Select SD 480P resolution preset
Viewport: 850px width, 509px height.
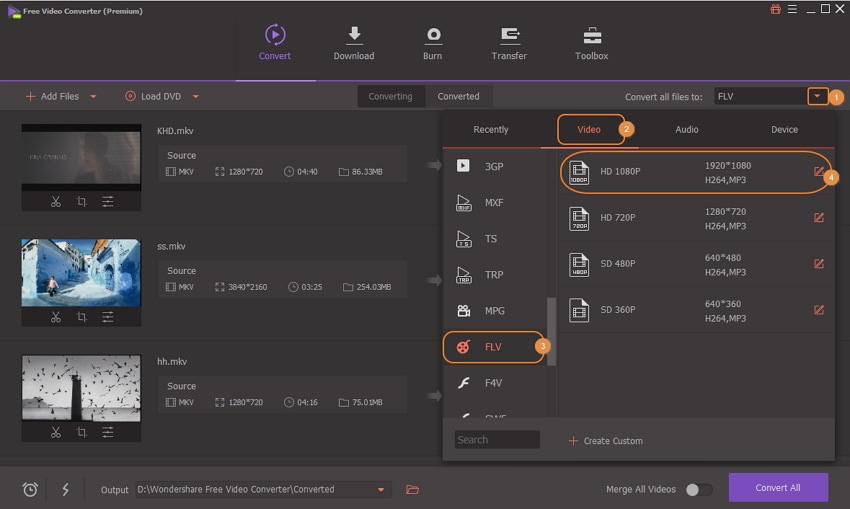tap(696, 264)
